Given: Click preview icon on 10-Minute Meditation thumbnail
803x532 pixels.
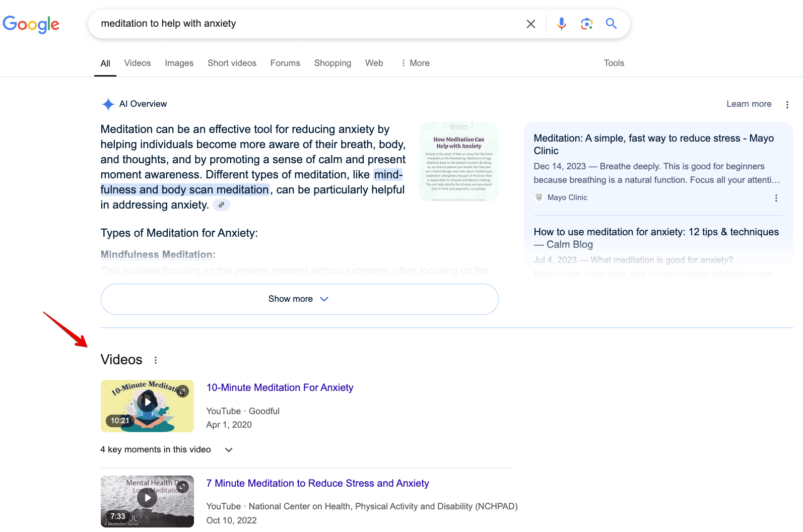Looking at the screenshot, I should tap(182, 391).
